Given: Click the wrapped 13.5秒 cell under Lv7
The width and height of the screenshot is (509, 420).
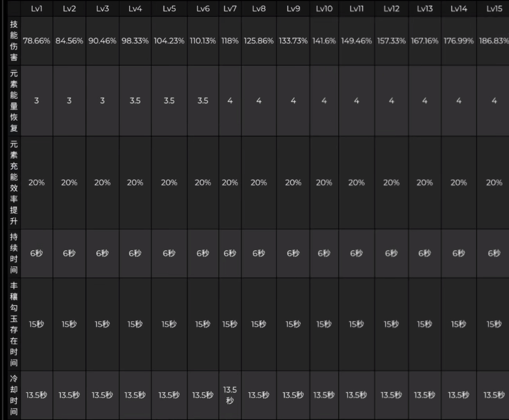Looking at the screenshot, I should click(230, 395).
